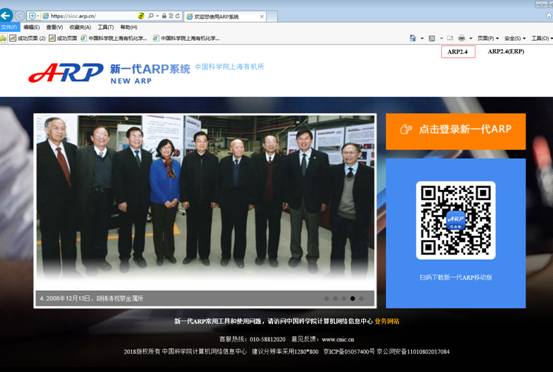Image resolution: width=553 pixels, height=372 pixels.
Task: Click the home icon in command bar
Action: click(x=412, y=38)
